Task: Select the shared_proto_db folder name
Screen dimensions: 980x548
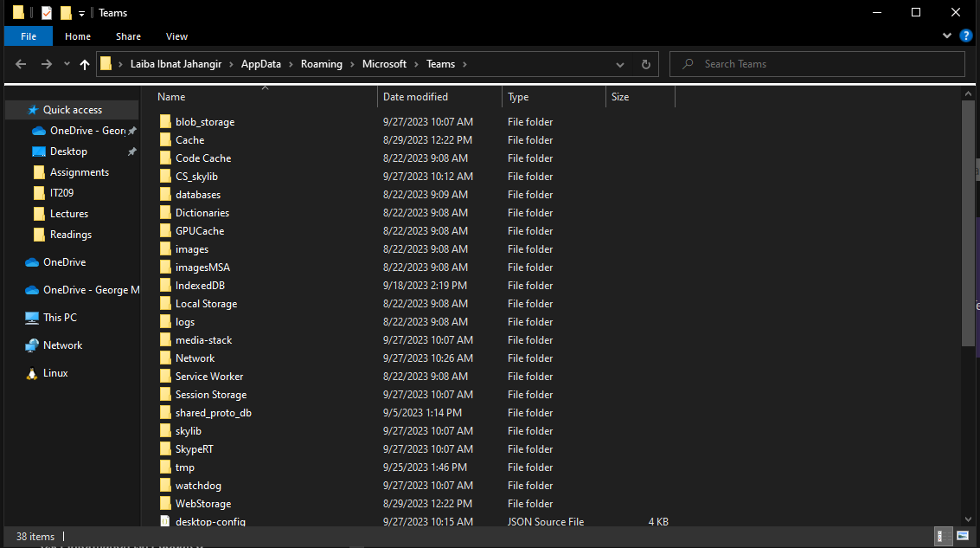Action: point(213,413)
